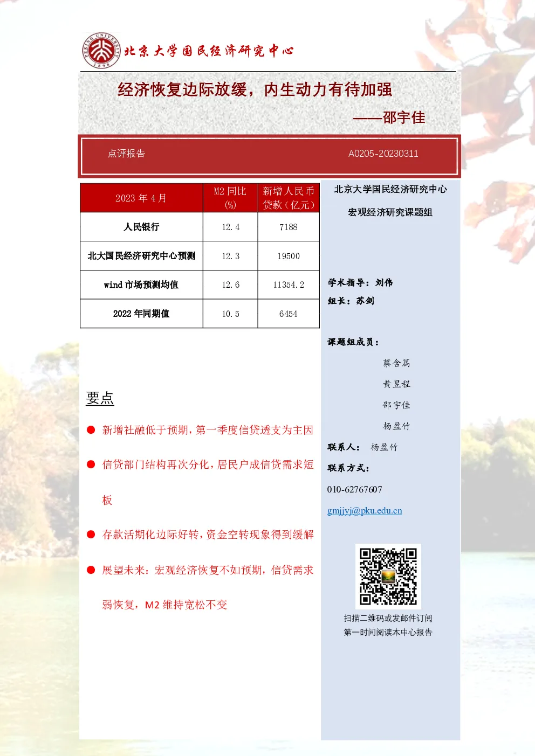Image resolution: width=535 pixels, height=756 pixels.
Task: Click member name 邵宇佳 in member list
Action: (x=396, y=405)
